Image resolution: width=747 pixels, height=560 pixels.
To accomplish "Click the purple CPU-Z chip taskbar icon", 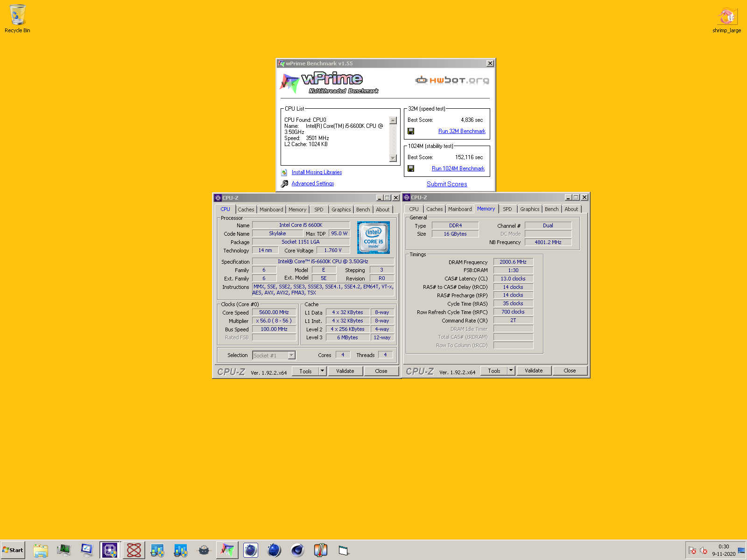I will click(110, 550).
